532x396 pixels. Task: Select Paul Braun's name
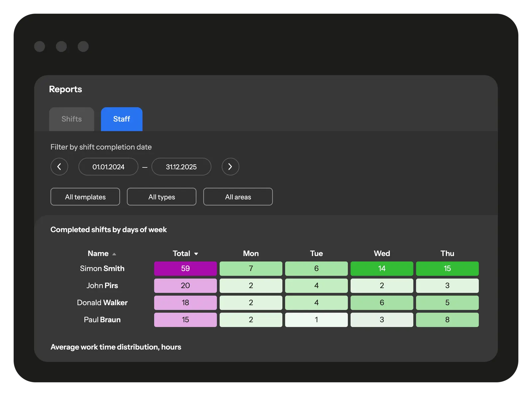(102, 320)
